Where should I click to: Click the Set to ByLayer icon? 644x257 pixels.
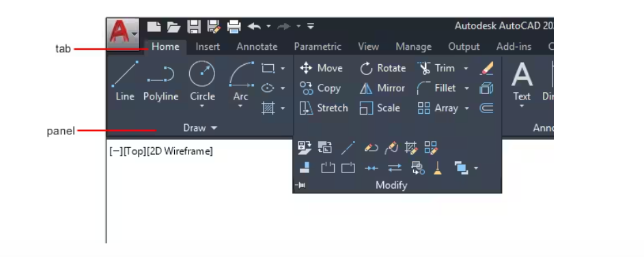click(305, 147)
